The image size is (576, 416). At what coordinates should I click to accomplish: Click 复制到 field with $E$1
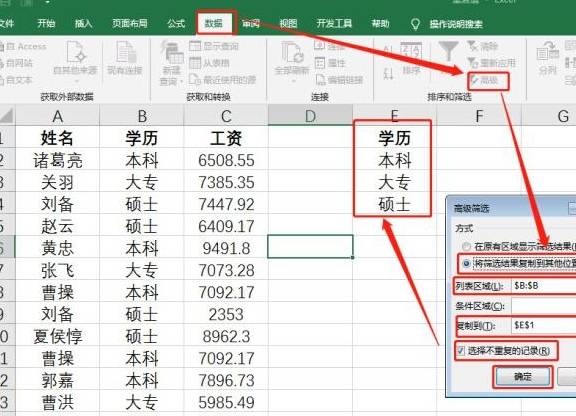544,325
